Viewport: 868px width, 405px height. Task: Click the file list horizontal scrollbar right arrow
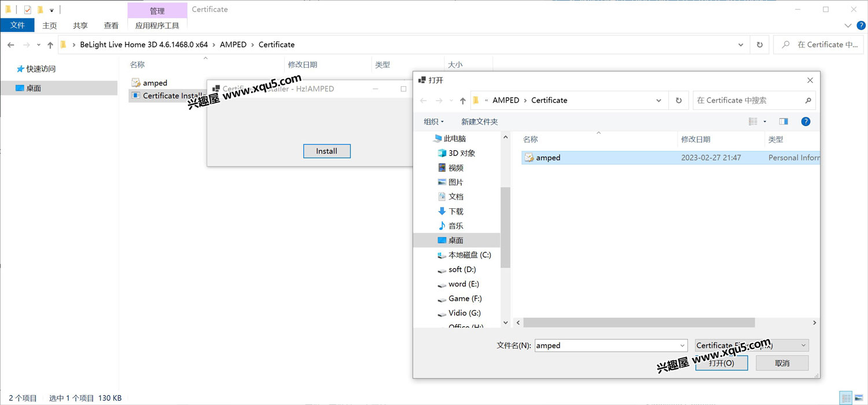coord(815,323)
